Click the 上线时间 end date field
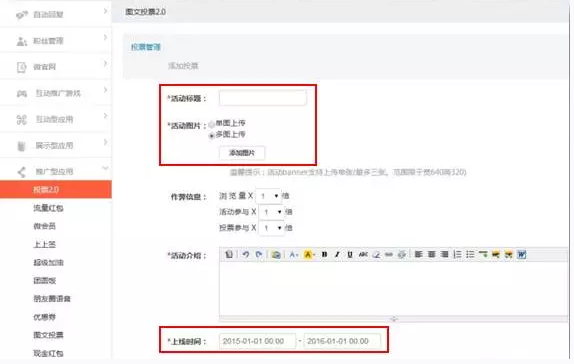Viewport: 574px width, 364px height. tap(342, 341)
